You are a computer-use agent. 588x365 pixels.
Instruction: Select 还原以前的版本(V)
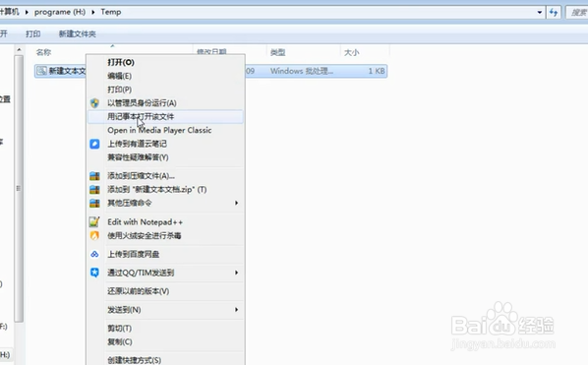pos(165,291)
